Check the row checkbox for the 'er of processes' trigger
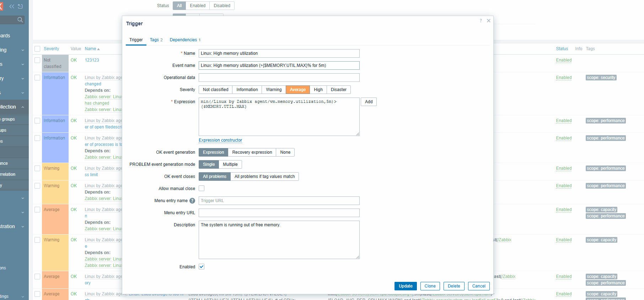Viewport: 644px width, 300px height. coord(37,138)
